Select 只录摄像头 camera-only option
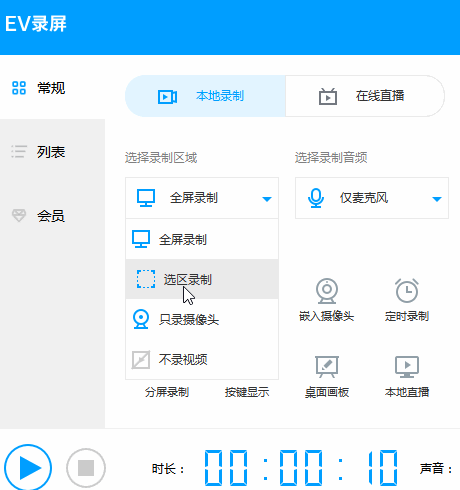 (x=202, y=319)
